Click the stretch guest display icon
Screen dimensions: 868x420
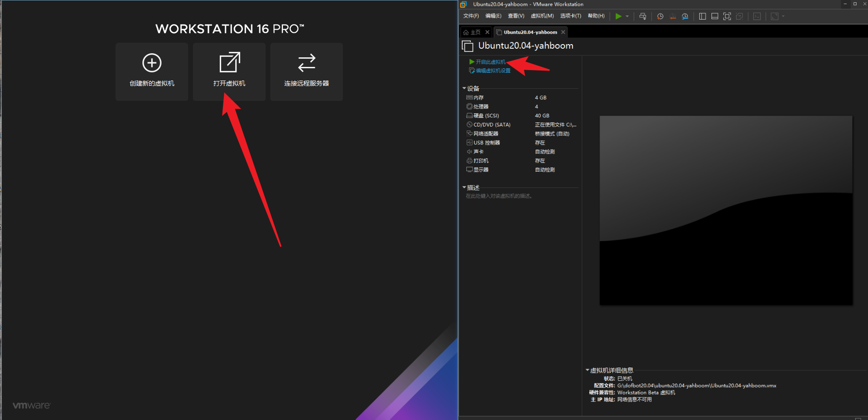(774, 16)
